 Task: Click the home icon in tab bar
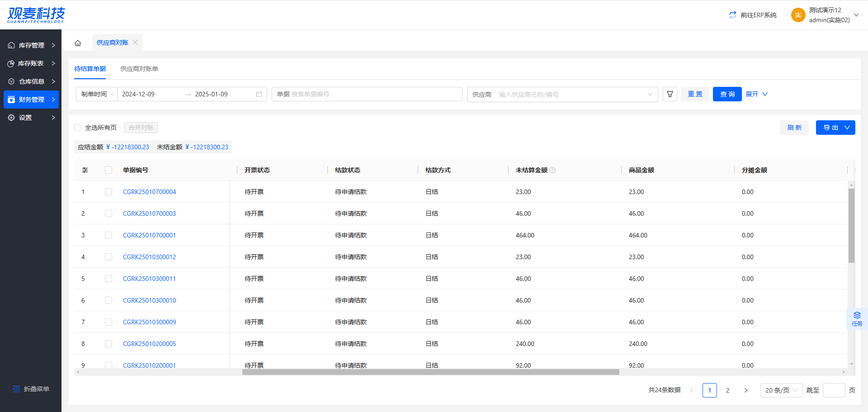(x=78, y=43)
